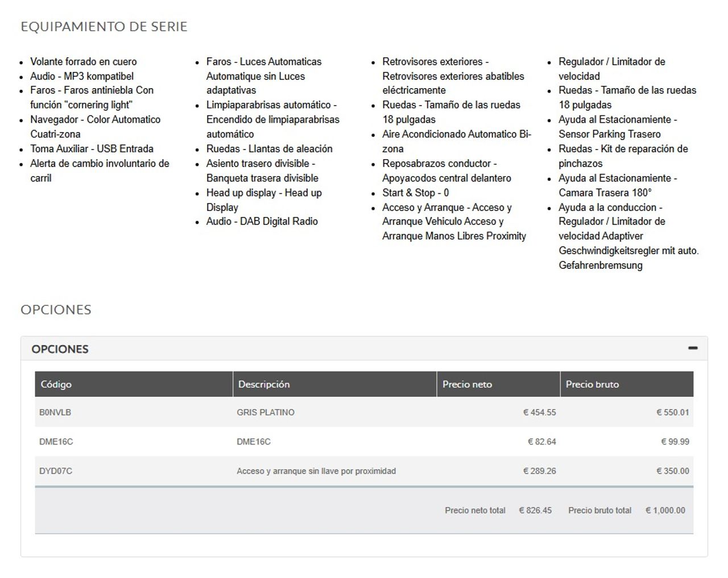Click the Descripción column header

[x=334, y=384]
